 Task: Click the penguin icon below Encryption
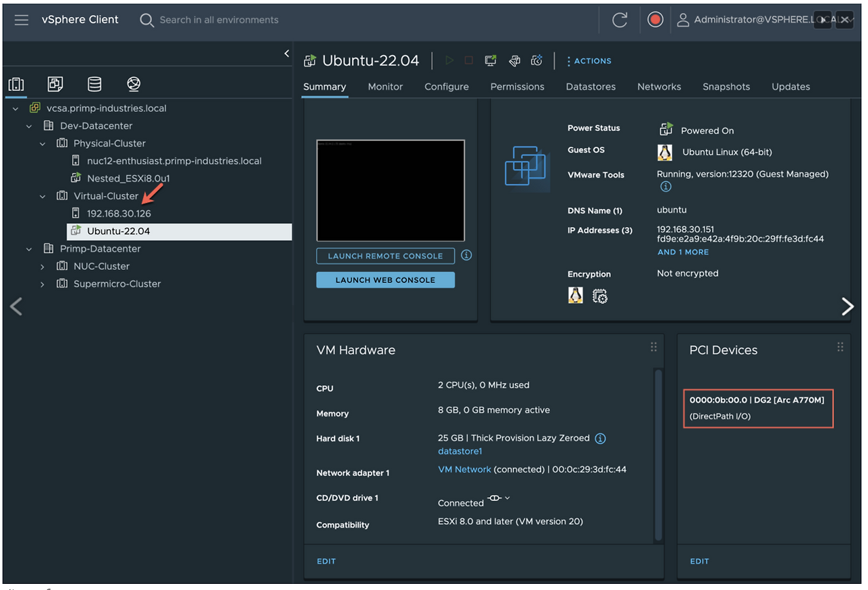(x=576, y=295)
